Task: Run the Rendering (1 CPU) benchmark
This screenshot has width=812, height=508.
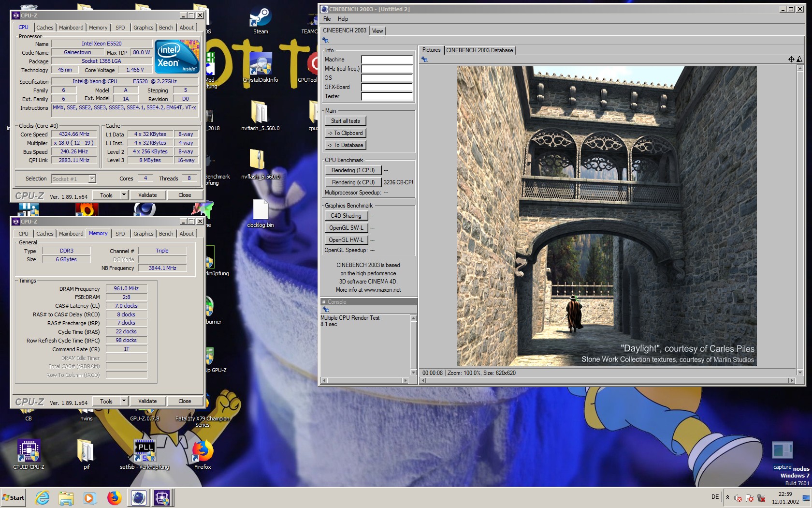Action: (x=353, y=170)
